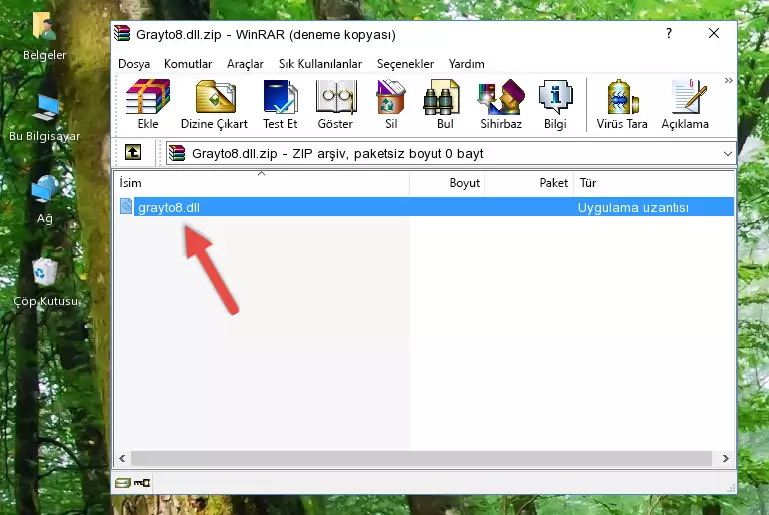Start Virüs Tara scan
The width and height of the screenshot is (769, 515).
(x=622, y=104)
